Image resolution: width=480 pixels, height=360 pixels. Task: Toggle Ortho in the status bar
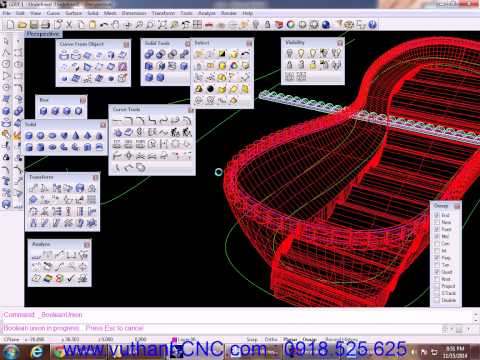point(271,339)
